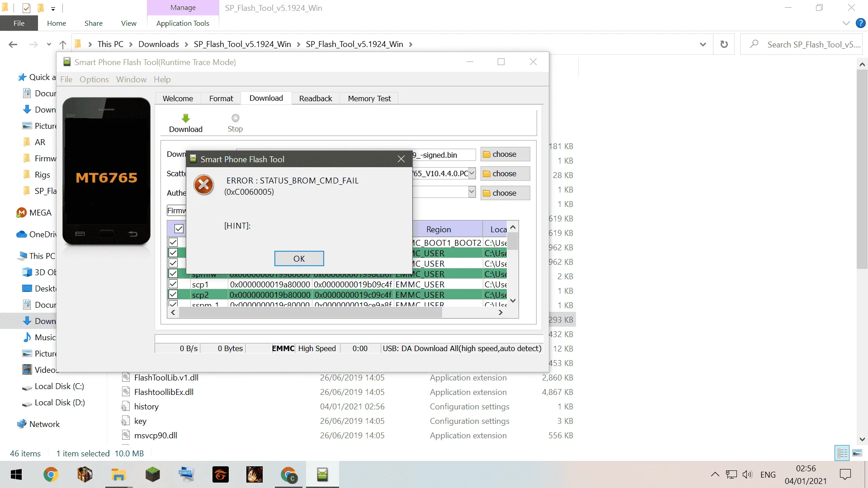Open the Welcome tab

point(178,99)
